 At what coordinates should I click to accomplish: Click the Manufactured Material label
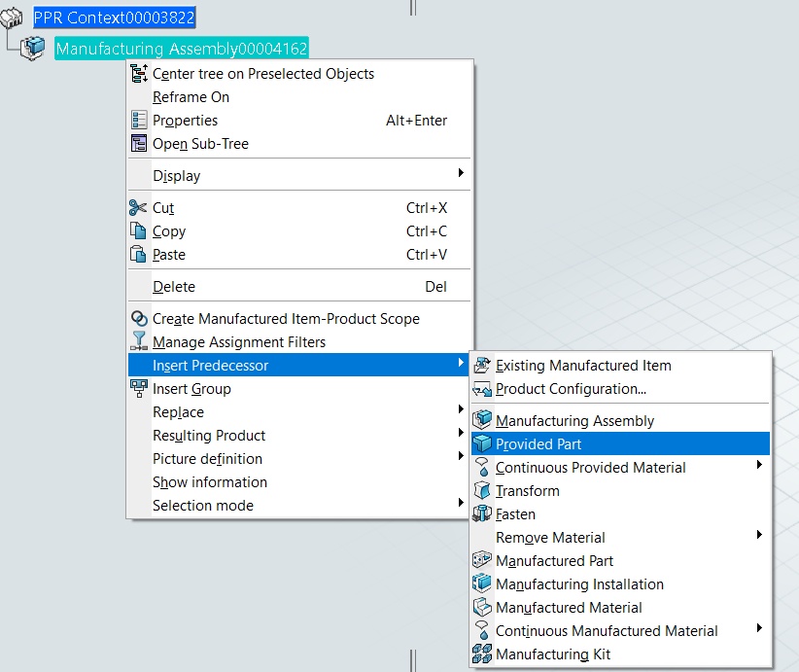(569, 608)
